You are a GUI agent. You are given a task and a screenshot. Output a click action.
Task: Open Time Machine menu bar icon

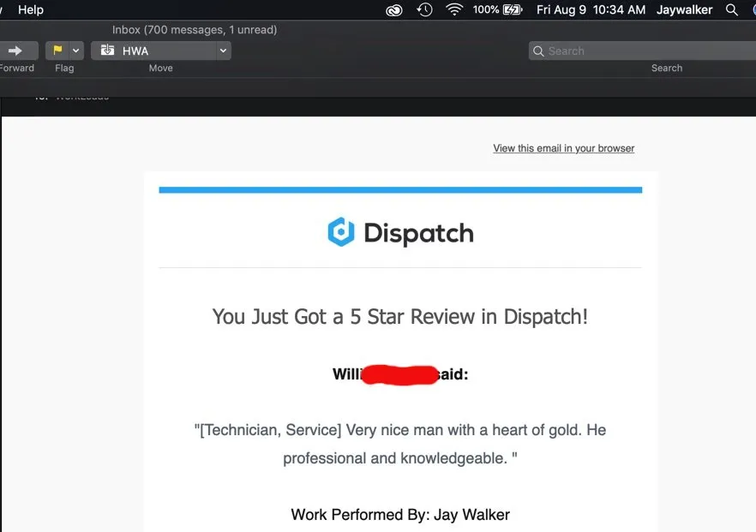pyautogui.click(x=424, y=9)
